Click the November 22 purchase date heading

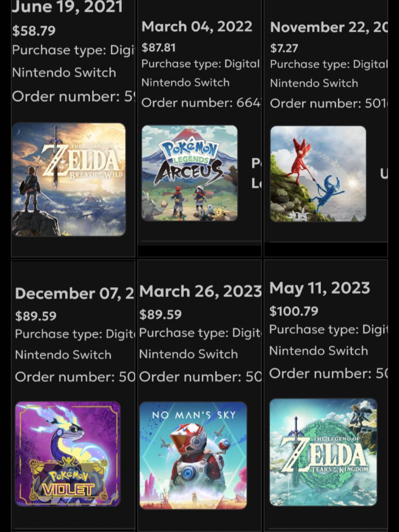(x=329, y=27)
